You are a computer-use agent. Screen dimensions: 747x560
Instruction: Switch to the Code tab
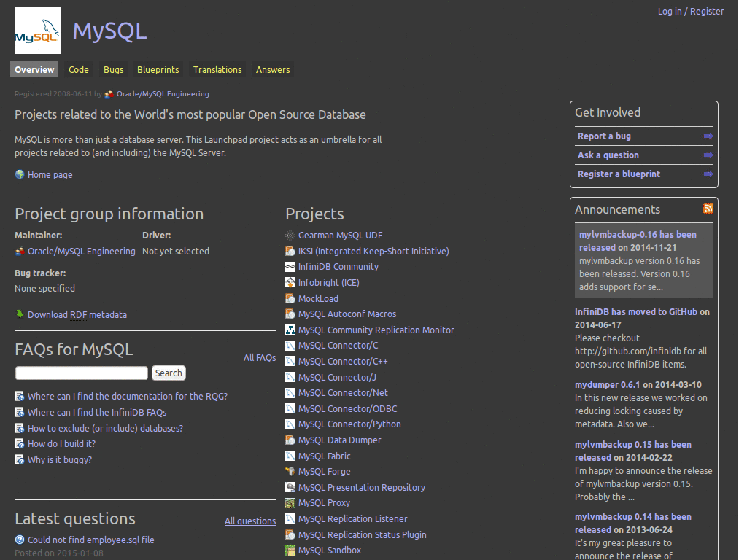click(x=79, y=69)
